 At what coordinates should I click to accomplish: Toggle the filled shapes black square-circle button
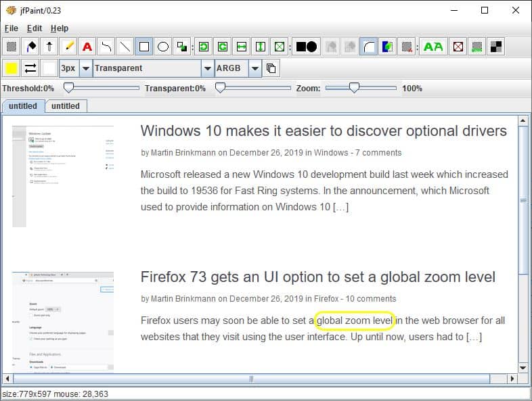click(x=307, y=47)
